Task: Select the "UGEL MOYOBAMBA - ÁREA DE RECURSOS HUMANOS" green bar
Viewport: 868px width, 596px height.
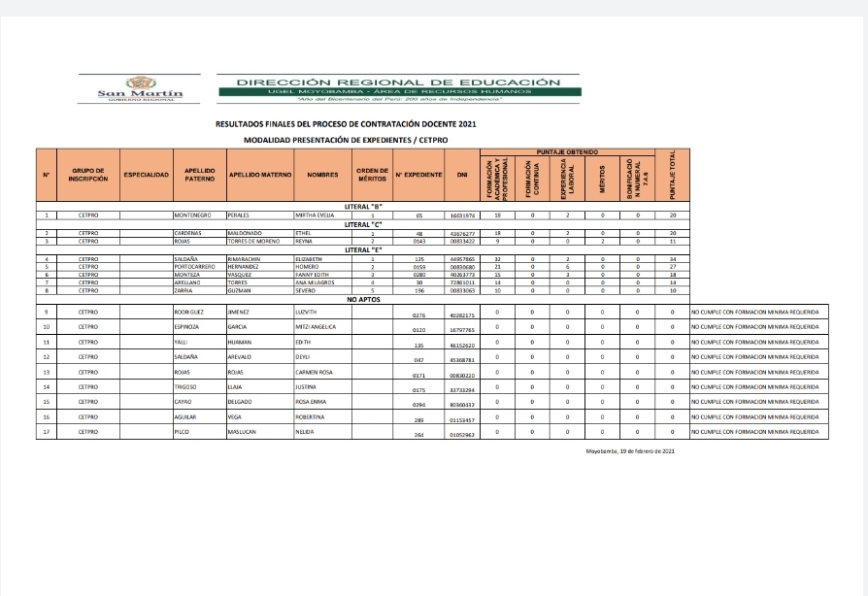Action: 400,91
